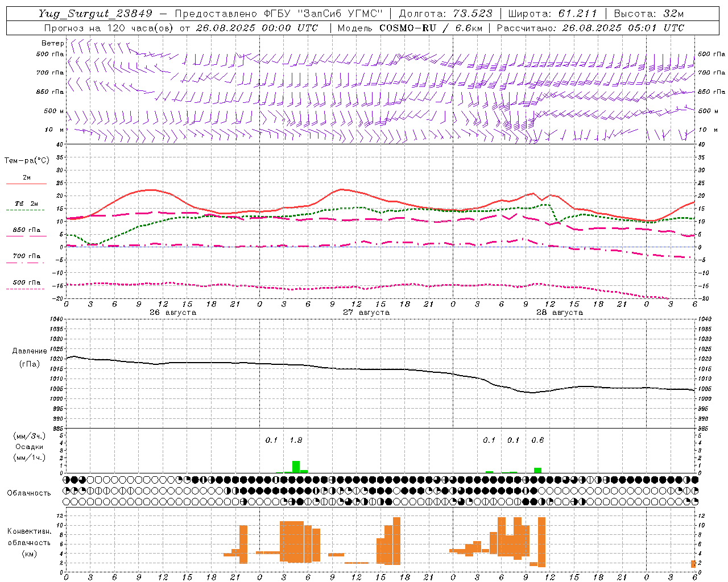
Task: Click the 10 м wind level label on left
Action: (x=55, y=130)
